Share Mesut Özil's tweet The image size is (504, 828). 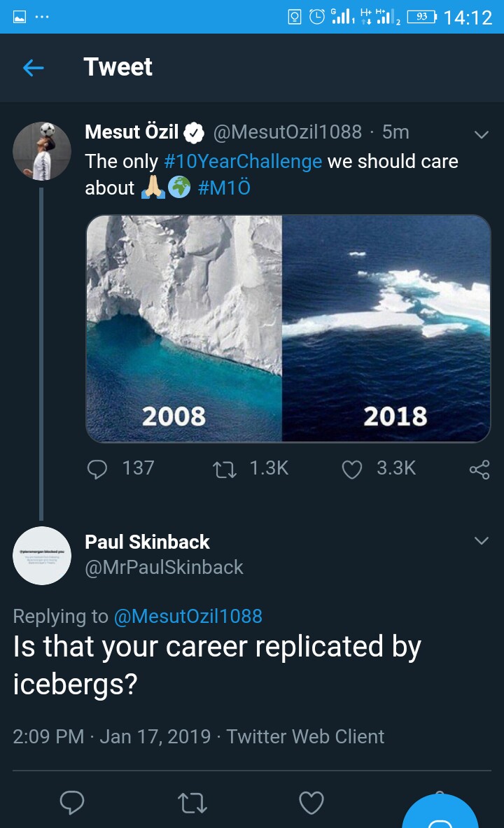point(479,470)
